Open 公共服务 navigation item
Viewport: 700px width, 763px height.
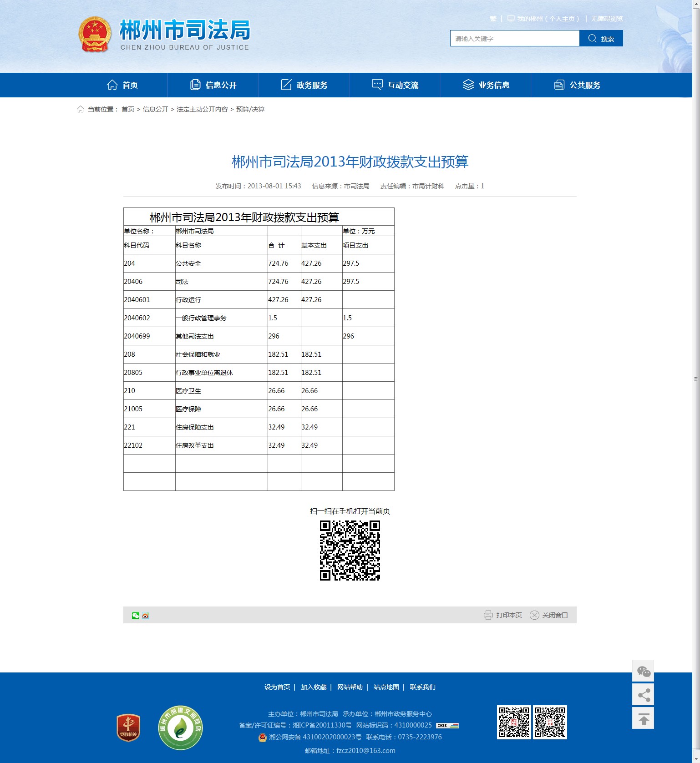click(x=578, y=85)
